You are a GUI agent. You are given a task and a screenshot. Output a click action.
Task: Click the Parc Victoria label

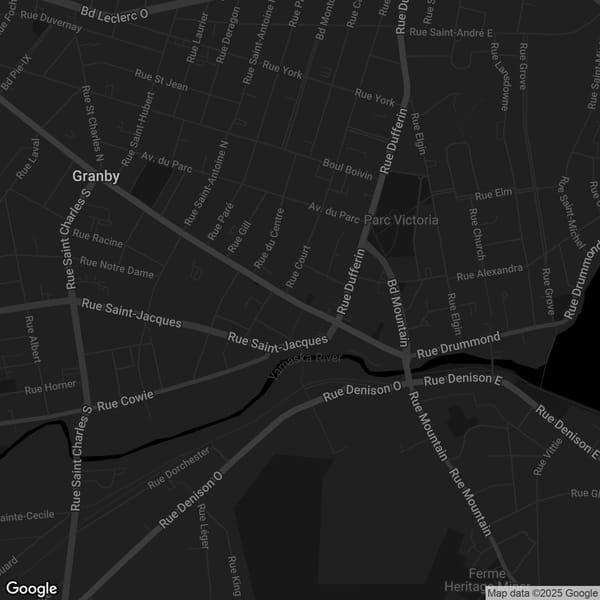click(x=400, y=219)
